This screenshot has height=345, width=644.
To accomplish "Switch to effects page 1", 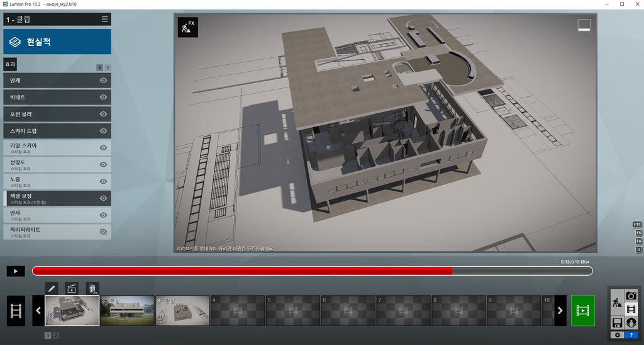I will [100, 68].
